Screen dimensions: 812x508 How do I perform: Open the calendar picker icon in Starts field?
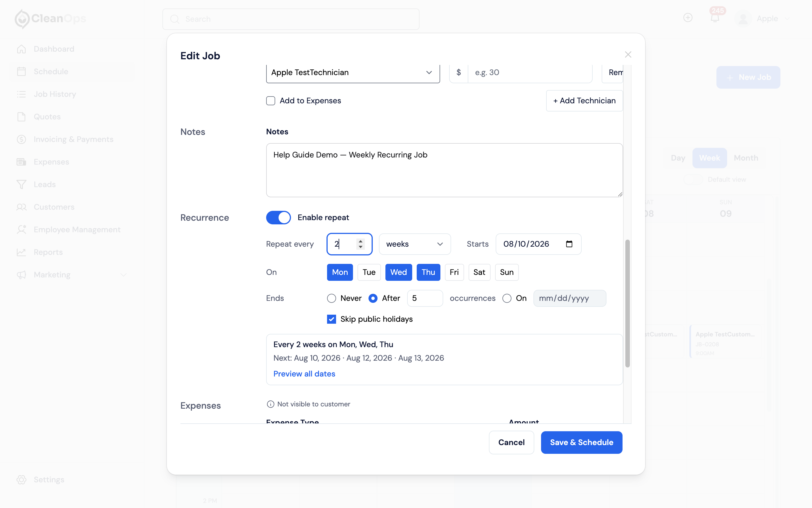(x=569, y=244)
